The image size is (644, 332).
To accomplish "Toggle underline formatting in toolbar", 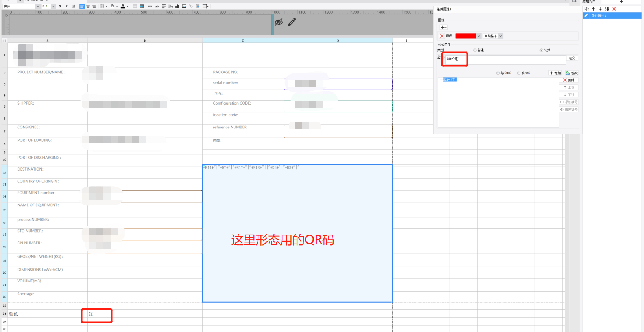I will point(74,6).
